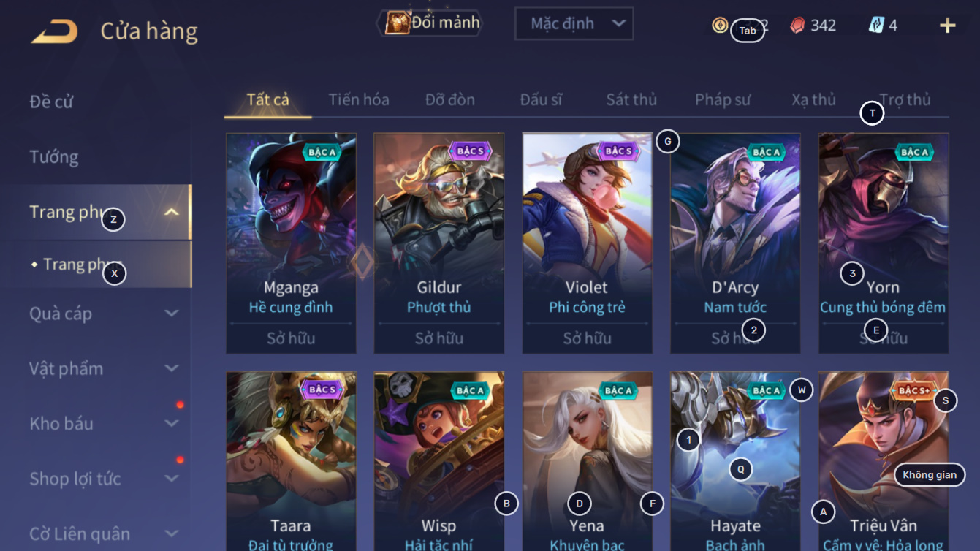Collapse the Trang phục sidebar section
Viewport: 980px width, 551px height.
(x=172, y=213)
